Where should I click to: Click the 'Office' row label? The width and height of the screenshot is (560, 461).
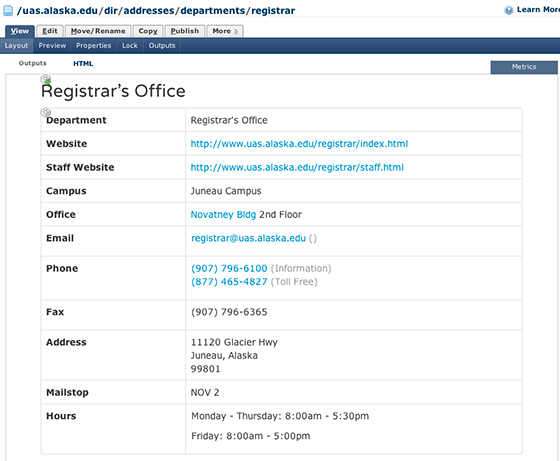(x=61, y=215)
